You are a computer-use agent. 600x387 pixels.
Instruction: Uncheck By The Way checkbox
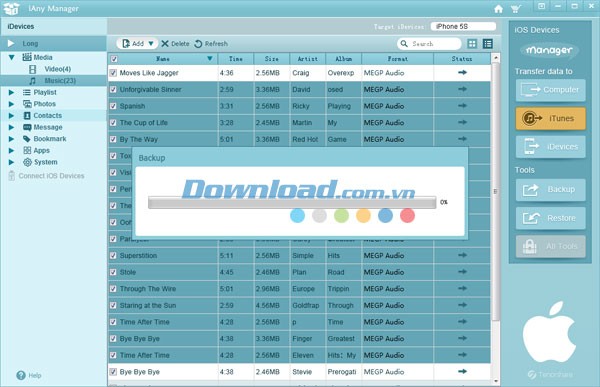point(113,139)
